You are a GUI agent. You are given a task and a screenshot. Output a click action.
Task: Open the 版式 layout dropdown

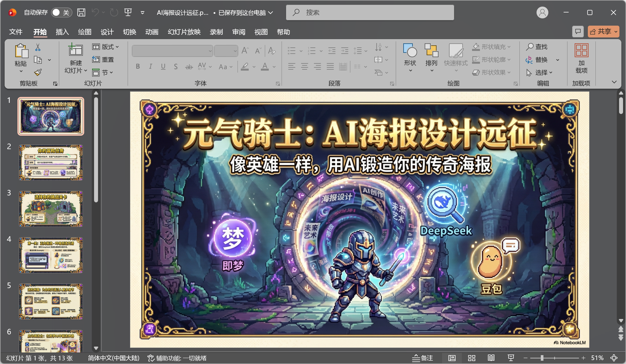click(106, 47)
